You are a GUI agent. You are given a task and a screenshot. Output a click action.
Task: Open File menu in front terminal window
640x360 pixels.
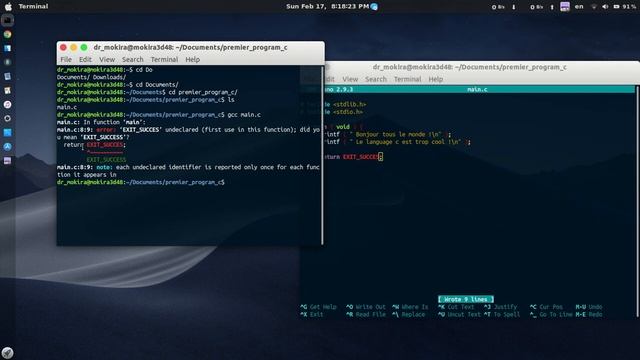pyautogui.click(x=66, y=60)
